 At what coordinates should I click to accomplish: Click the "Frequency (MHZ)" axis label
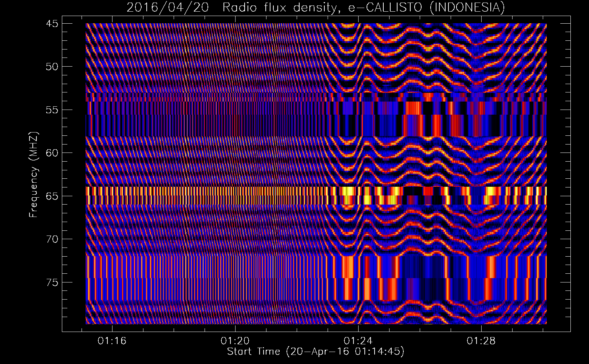pyautogui.click(x=33, y=175)
